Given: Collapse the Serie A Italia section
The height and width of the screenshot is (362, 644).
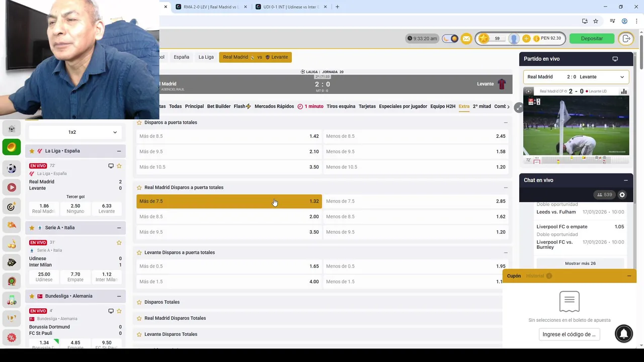Looking at the screenshot, I should click(119, 228).
